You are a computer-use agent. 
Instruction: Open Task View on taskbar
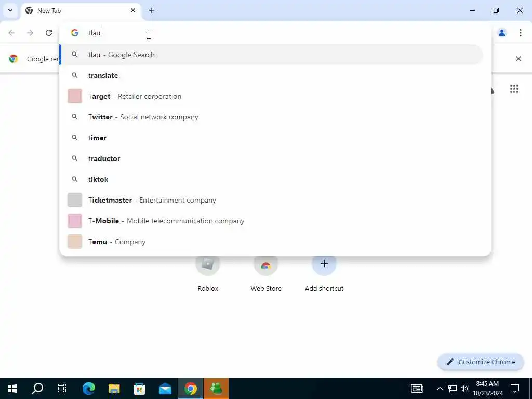click(62, 389)
